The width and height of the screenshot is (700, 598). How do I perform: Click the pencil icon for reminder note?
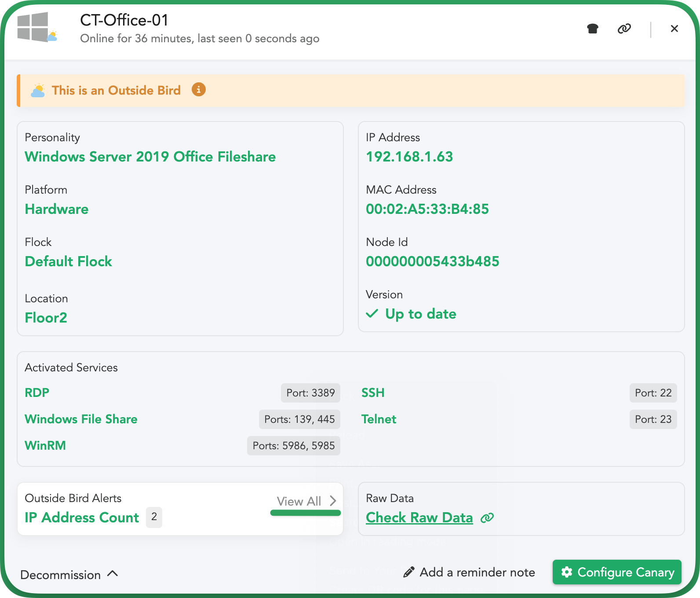coord(409,572)
